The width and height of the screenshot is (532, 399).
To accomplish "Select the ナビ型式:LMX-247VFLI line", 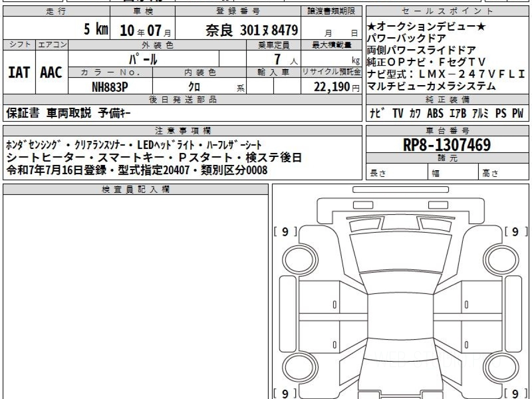I will pos(447,73).
